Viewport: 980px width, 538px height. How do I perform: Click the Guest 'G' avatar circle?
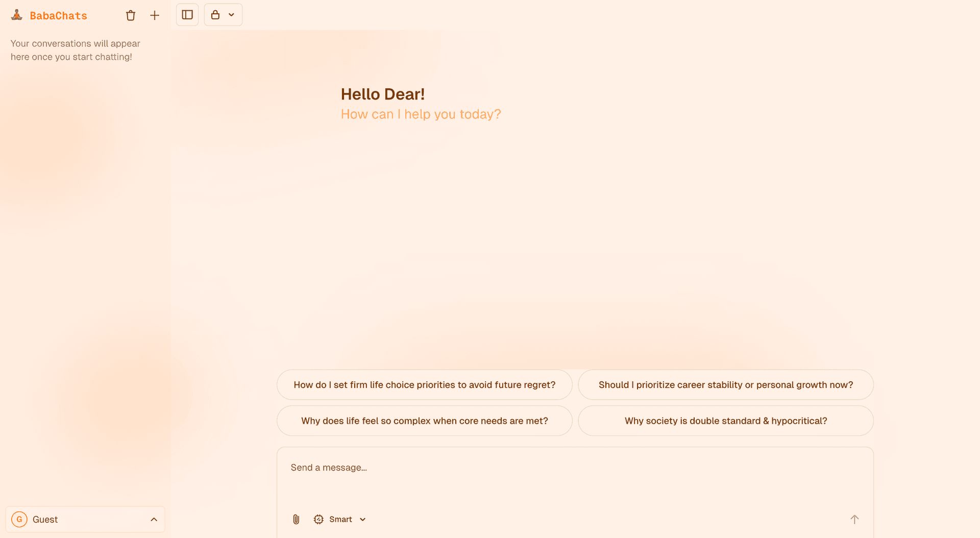point(19,519)
